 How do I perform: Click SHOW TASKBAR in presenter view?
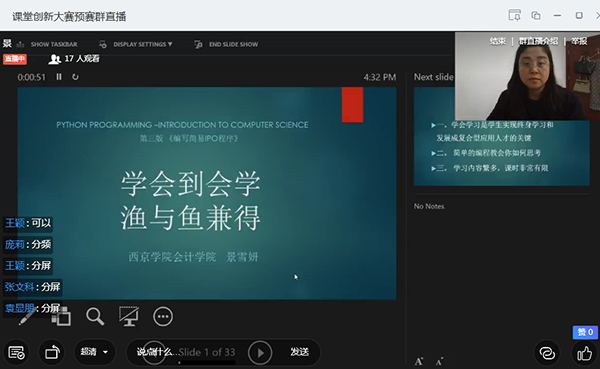(47, 44)
